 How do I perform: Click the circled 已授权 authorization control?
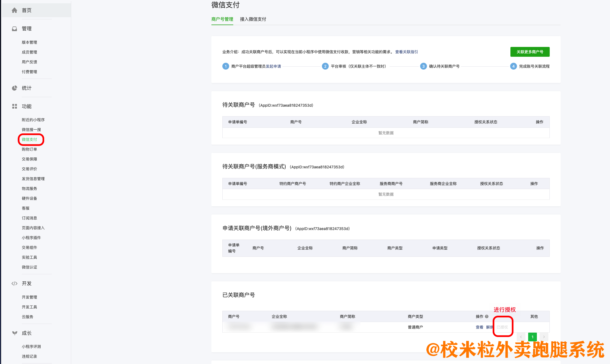click(x=503, y=327)
